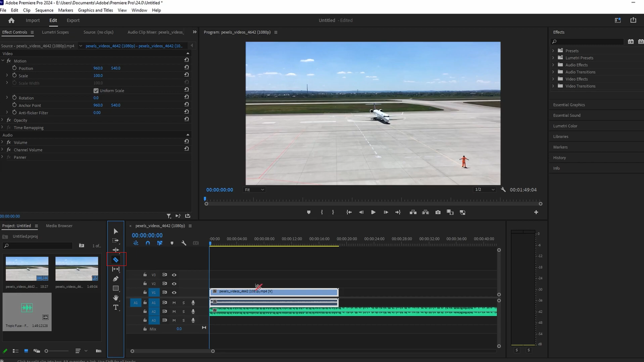The height and width of the screenshot is (362, 644).
Task: Open Lumetri Color panel
Action: coord(566,126)
